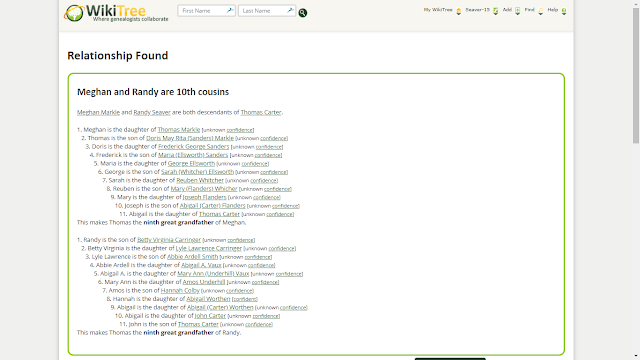Click the home icon beside My WikiTree
Viewport: 640px width, 360px height.
(x=459, y=11)
